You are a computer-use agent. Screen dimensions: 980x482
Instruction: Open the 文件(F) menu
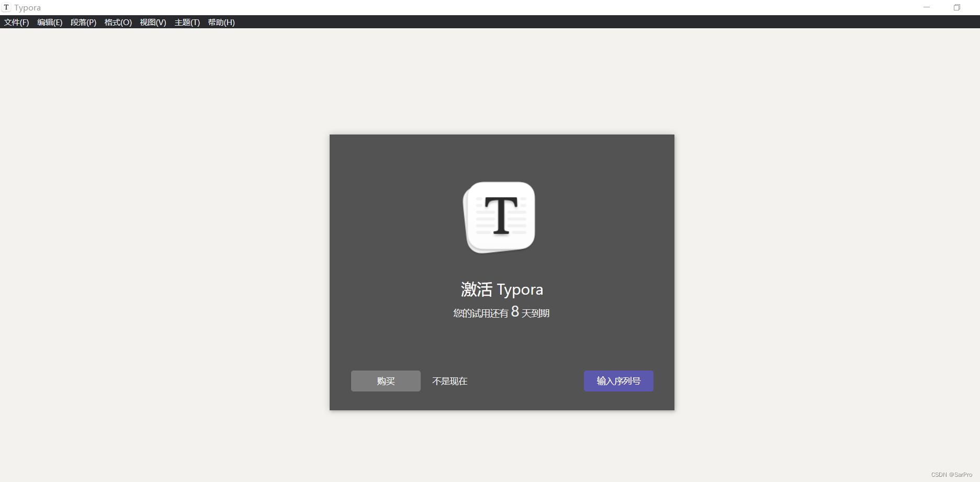pyautogui.click(x=16, y=23)
